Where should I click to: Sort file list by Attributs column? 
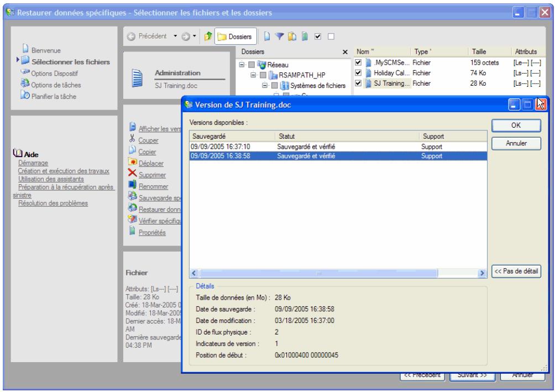528,52
